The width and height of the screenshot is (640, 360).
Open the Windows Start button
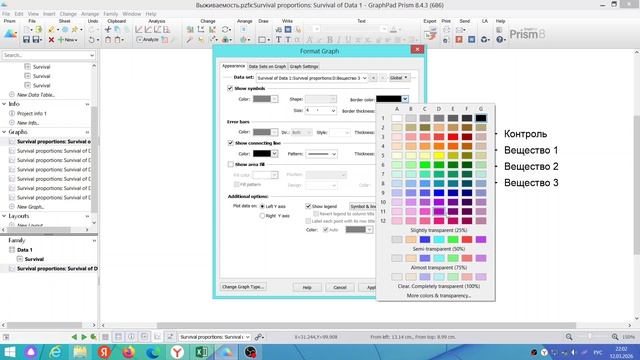point(9,352)
